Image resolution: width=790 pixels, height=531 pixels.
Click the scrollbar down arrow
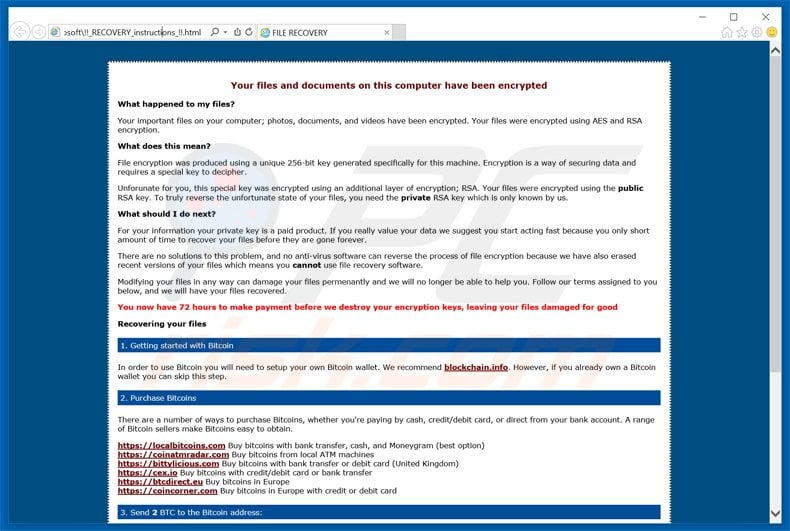775,513
